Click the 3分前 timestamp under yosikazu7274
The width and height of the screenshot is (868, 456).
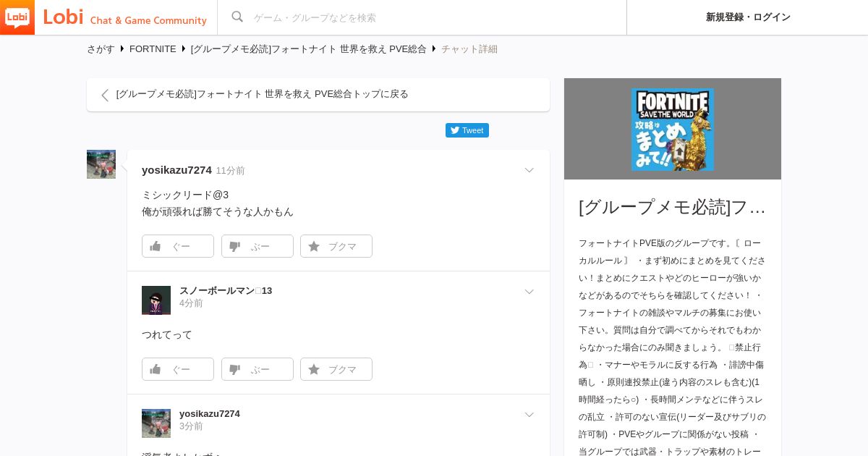(191, 426)
